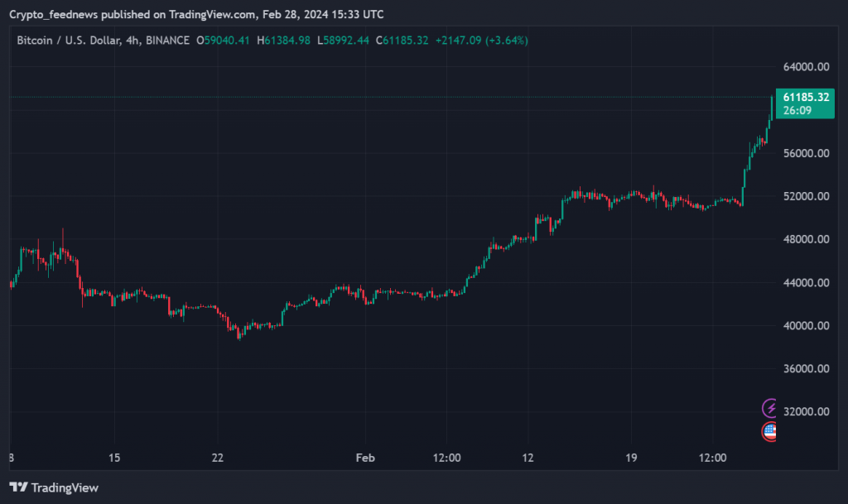Click the 19 date label on time axis
Screen dimensions: 848x504
[x=632, y=458]
